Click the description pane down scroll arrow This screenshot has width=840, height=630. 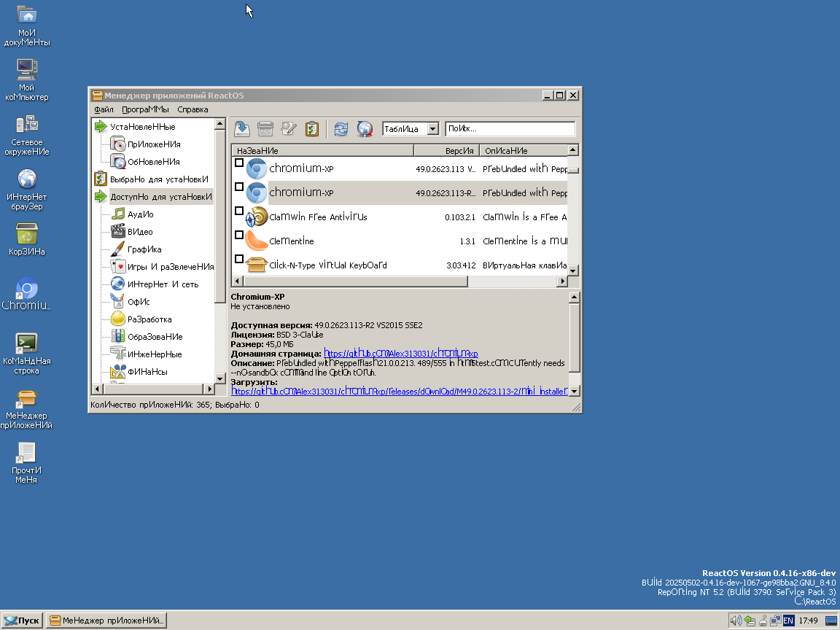point(575,391)
